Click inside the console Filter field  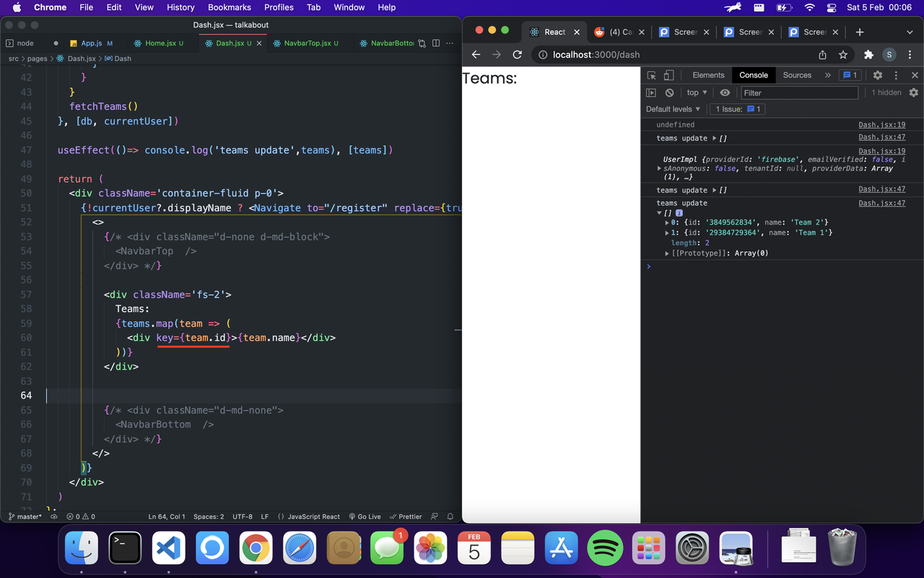pyautogui.click(x=799, y=92)
